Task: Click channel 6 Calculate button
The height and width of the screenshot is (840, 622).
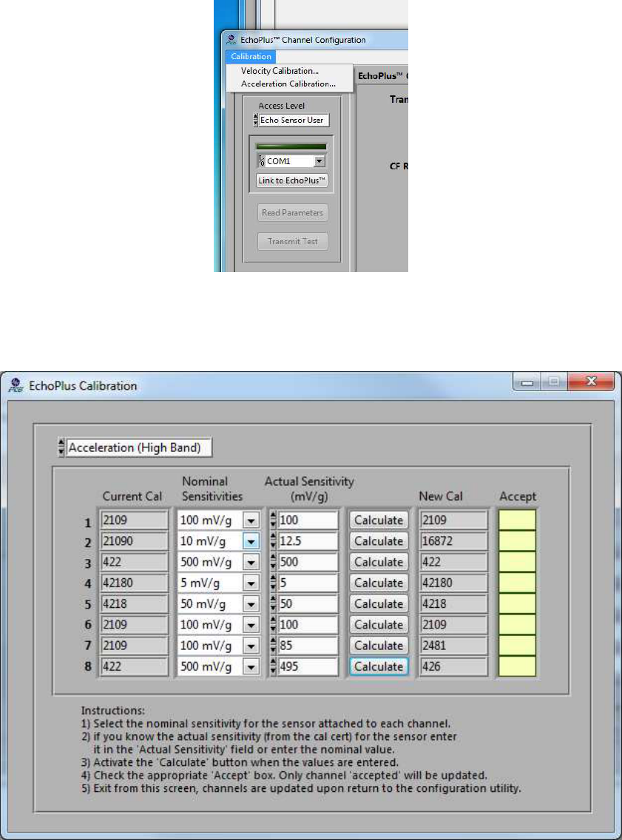Action: 378,625
